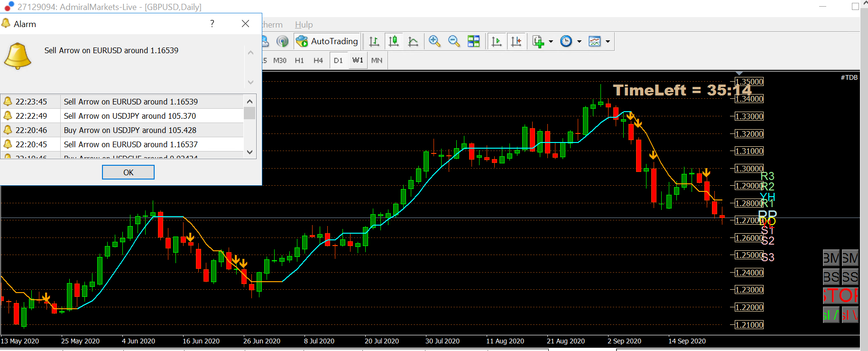Click the chart templates icon
The image size is (868, 351).
tap(594, 41)
